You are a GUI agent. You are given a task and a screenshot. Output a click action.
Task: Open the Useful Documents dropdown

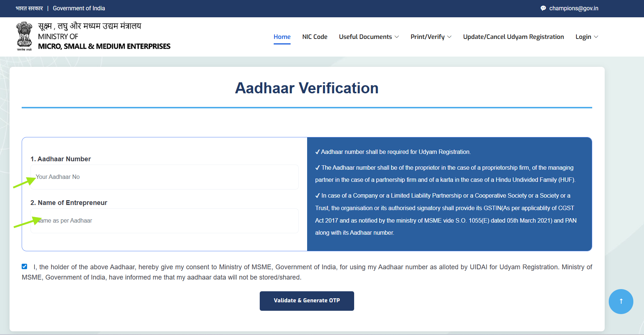[x=368, y=37]
